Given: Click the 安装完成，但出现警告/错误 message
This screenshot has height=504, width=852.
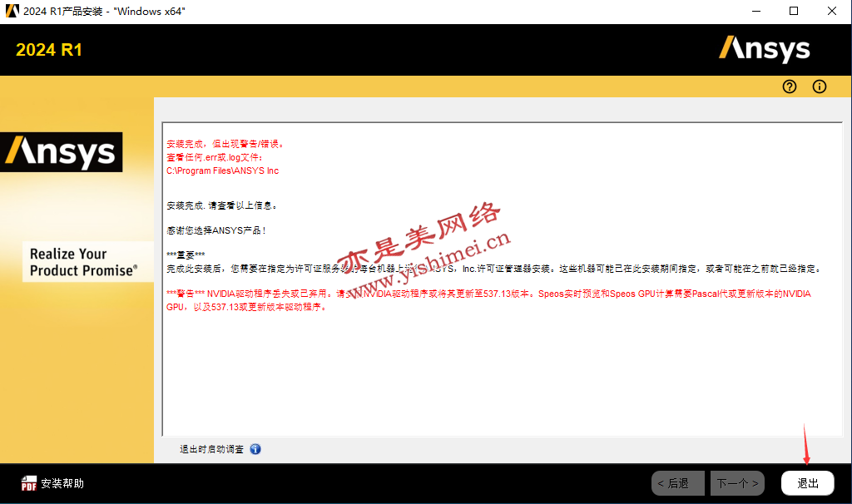Looking at the screenshot, I should [225, 144].
